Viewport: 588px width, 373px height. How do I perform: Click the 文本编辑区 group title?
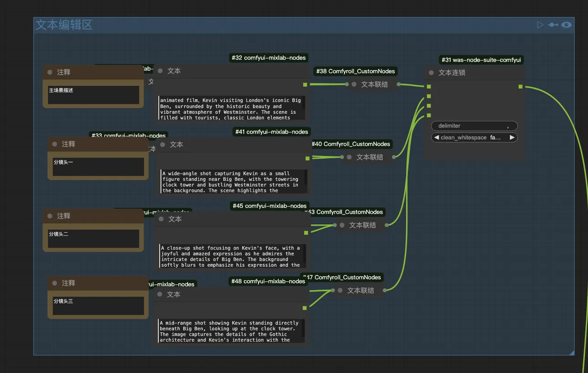point(64,25)
